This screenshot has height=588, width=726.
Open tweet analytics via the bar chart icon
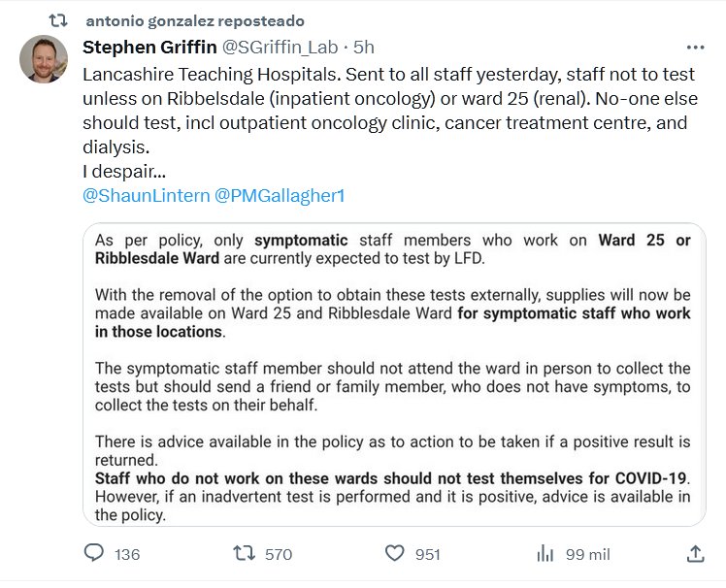coord(544,553)
